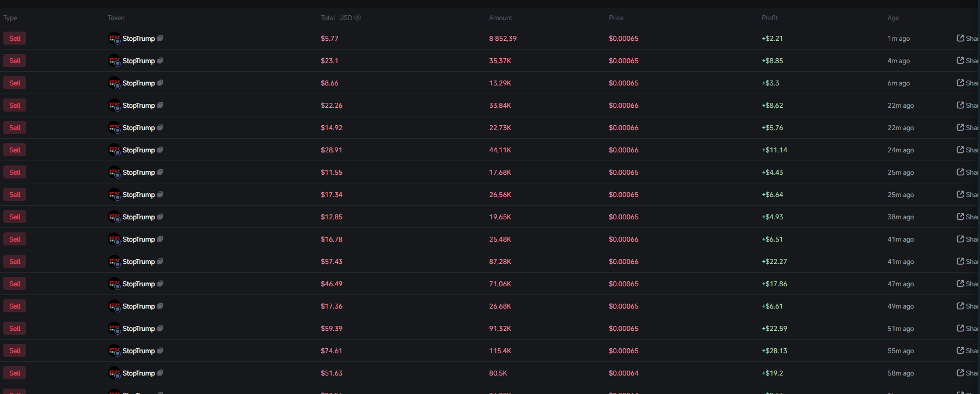Image resolution: width=980 pixels, height=394 pixels.
Task: Open StopTrump token name in the $17.36 row
Action: point(138,306)
